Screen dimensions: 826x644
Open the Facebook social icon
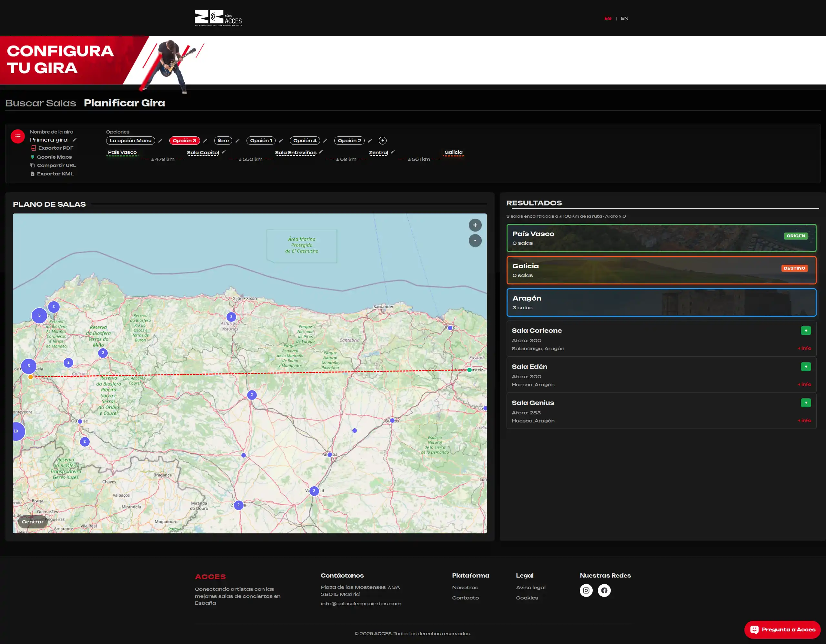click(x=604, y=590)
